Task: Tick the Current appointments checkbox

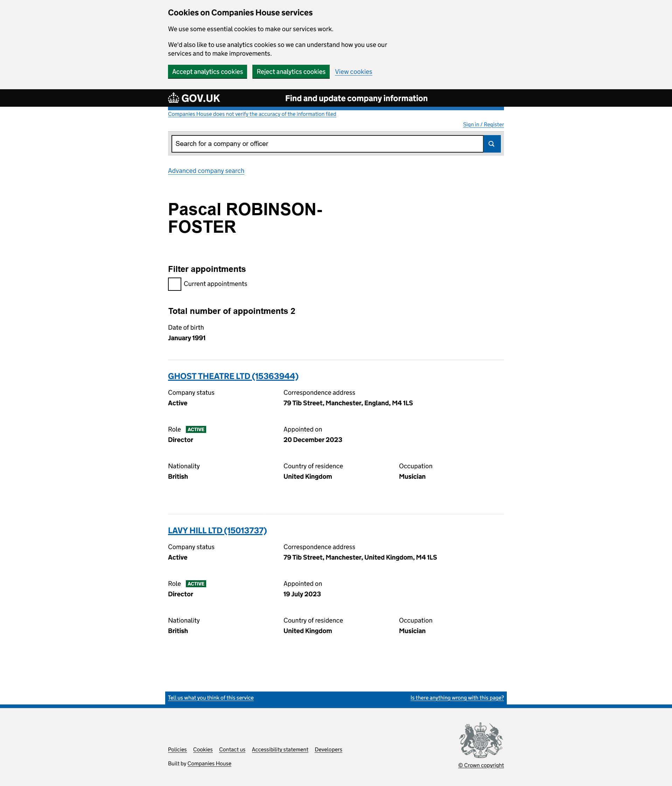Action: point(175,284)
